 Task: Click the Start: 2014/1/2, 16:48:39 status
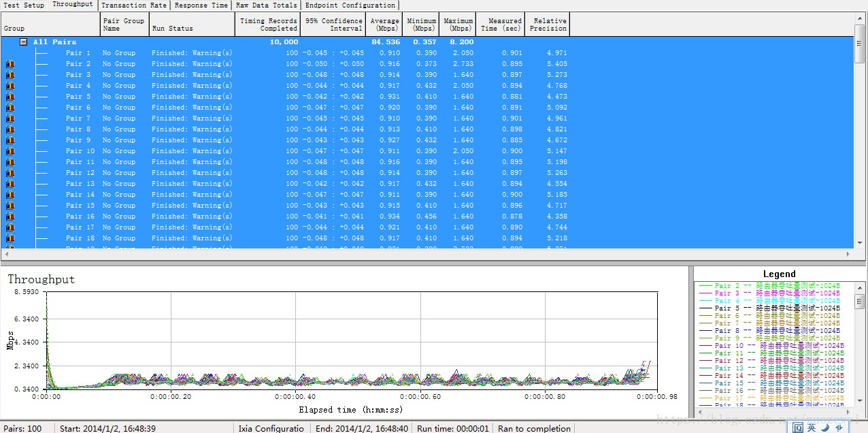(x=107, y=428)
